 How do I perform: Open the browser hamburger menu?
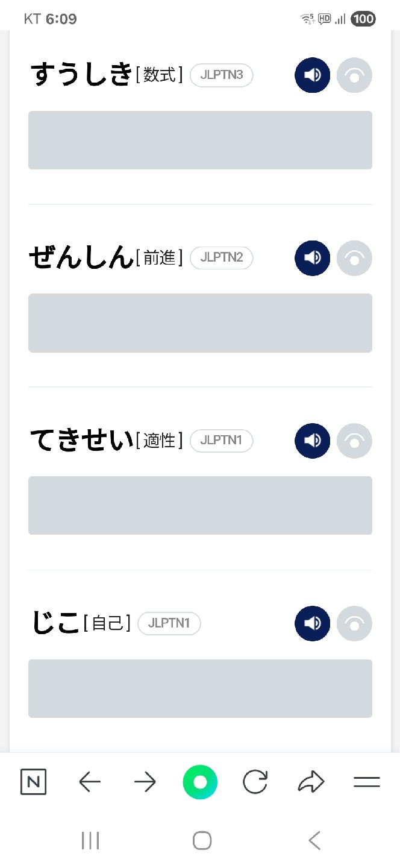[366, 782]
